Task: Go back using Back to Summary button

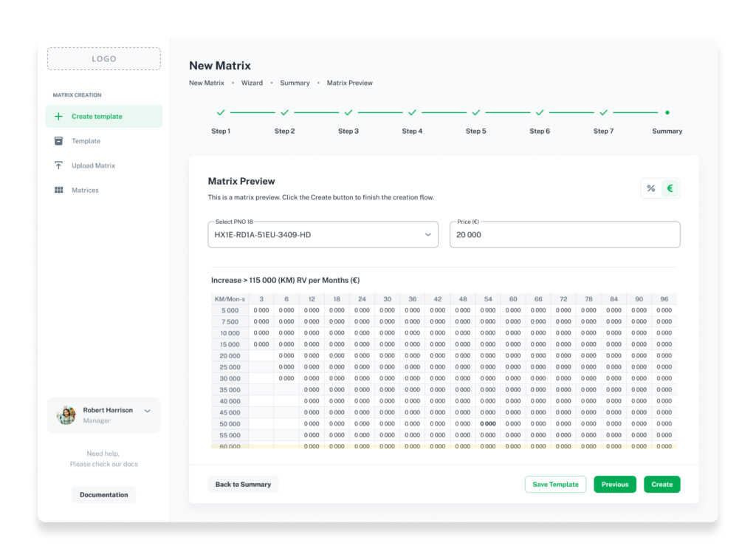Action: click(x=243, y=484)
